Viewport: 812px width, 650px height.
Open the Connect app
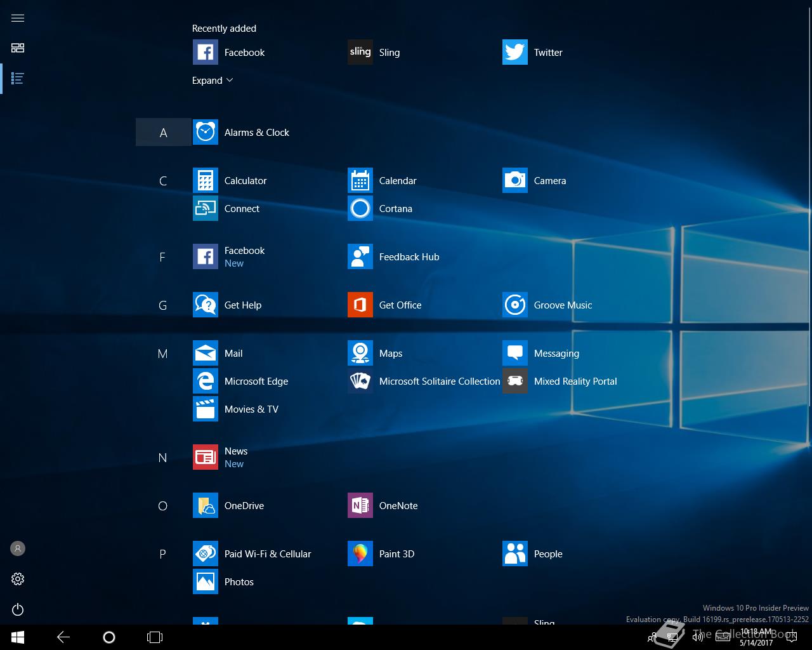[x=226, y=208]
